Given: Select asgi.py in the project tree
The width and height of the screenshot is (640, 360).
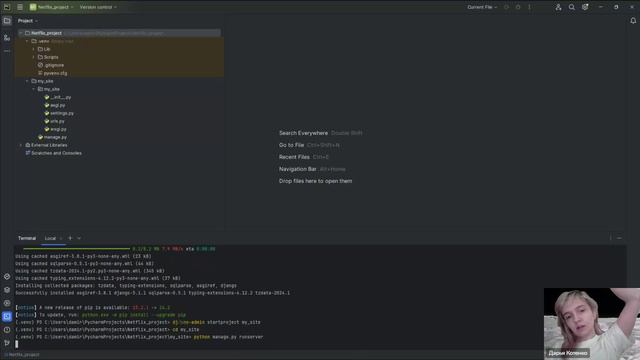Looking at the screenshot, I should (x=55, y=105).
